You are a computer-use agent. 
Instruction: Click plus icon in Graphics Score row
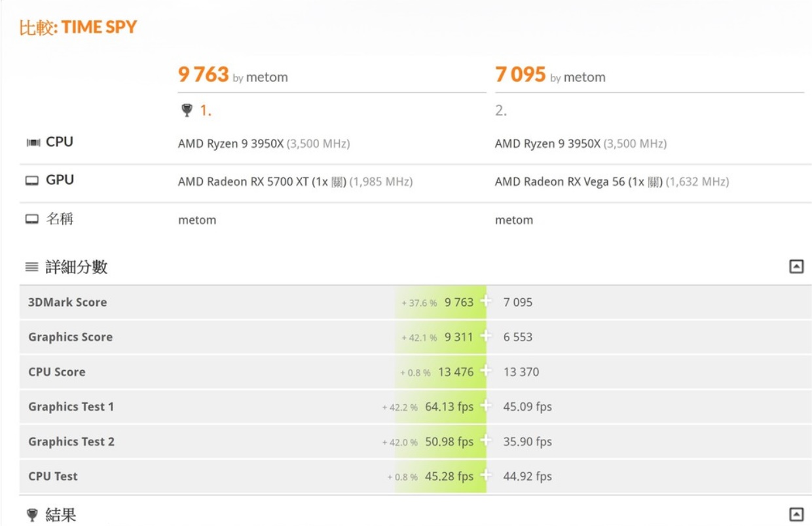[x=485, y=336]
